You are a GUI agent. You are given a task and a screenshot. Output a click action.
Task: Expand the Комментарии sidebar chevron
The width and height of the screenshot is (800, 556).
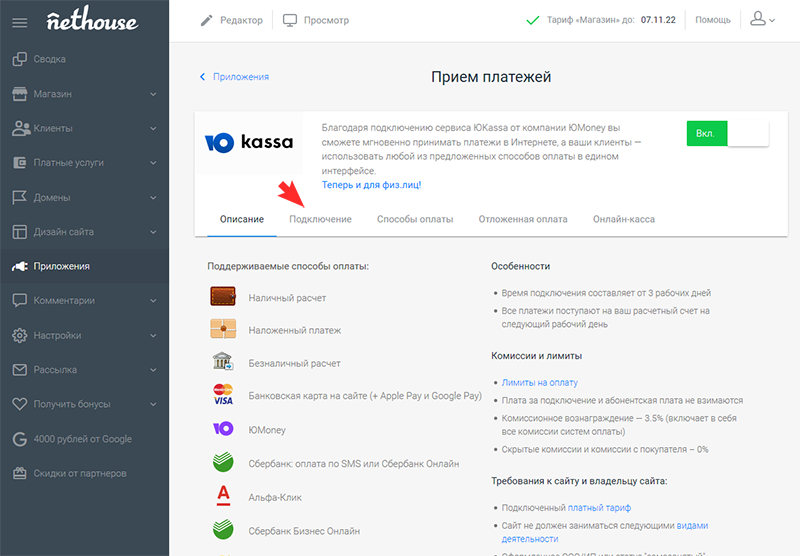pos(153,301)
